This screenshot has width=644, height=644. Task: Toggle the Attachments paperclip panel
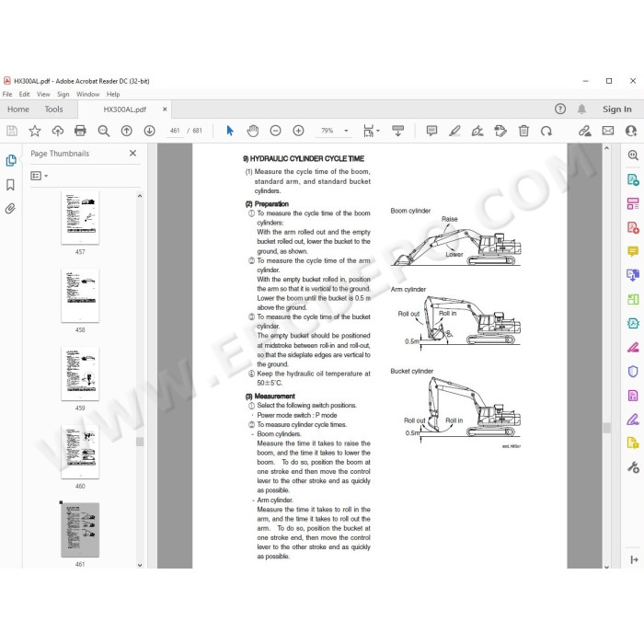click(11, 209)
